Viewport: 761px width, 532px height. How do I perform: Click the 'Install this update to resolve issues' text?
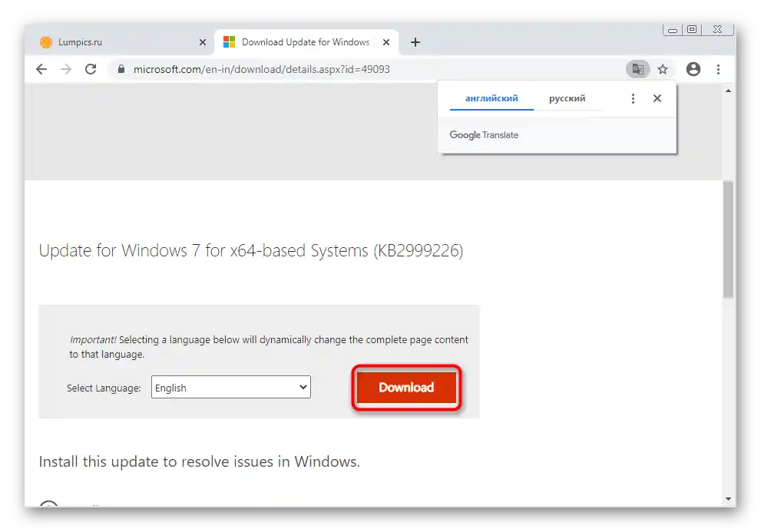pos(200,461)
